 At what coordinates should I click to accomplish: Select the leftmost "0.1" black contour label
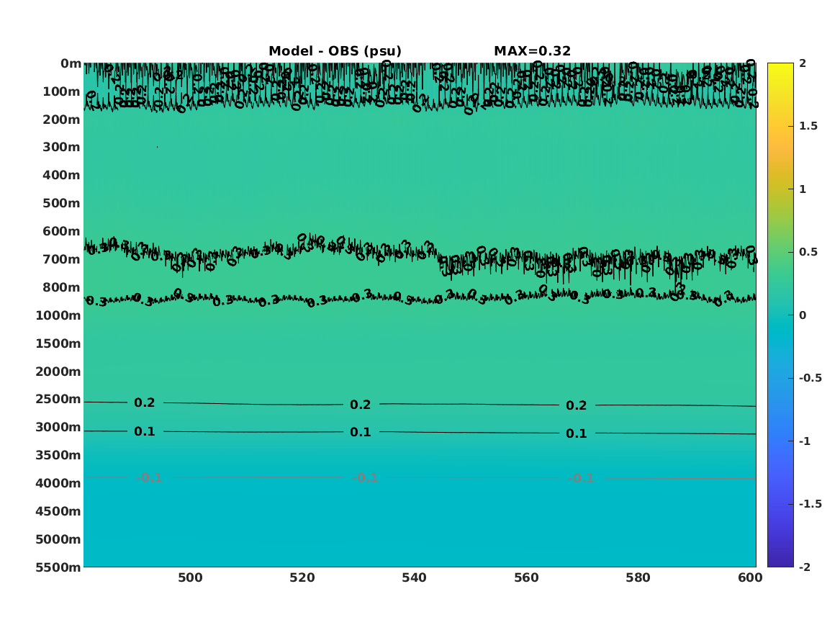click(145, 432)
